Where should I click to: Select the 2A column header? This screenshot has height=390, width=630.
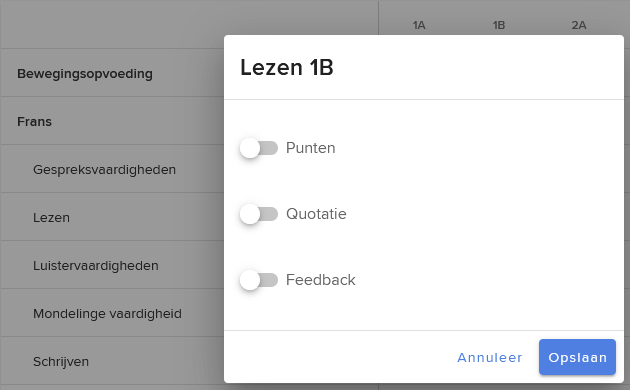coord(579,25)
